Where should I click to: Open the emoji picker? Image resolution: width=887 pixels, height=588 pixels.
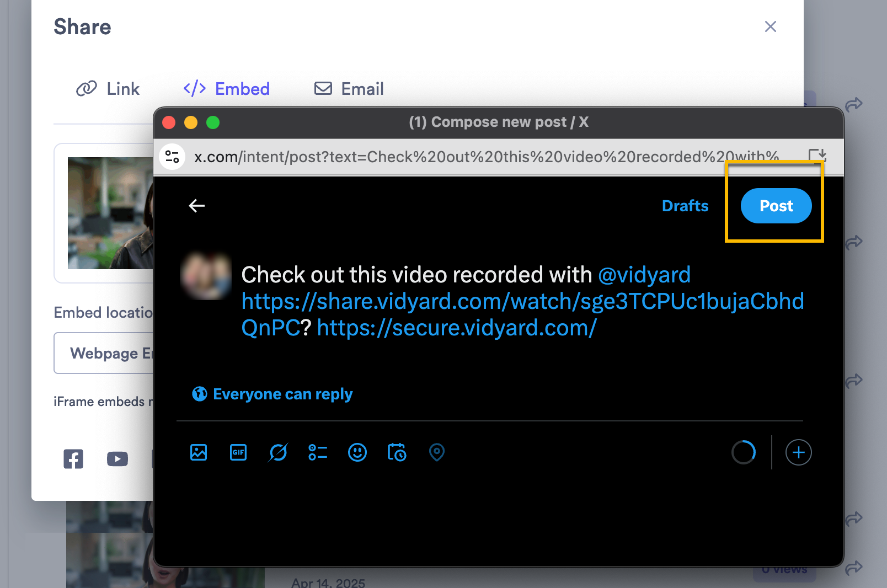coord(357,452)
